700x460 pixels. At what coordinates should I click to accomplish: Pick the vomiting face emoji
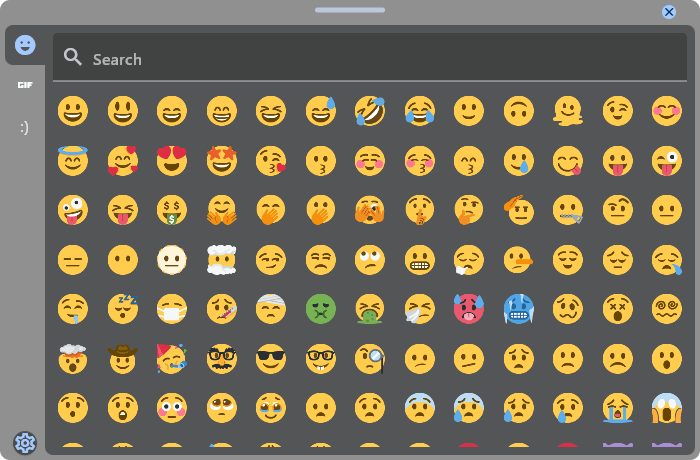370,309
